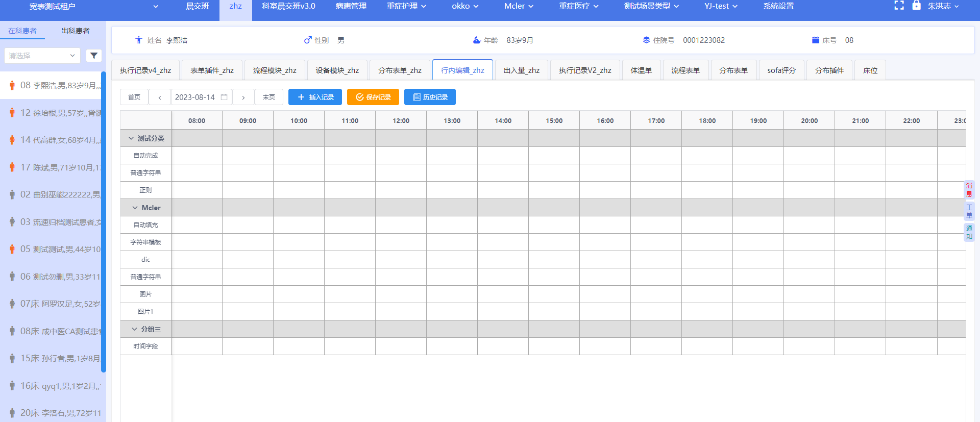Click the age icon beside 年龄
980x422 pixels.
coord(477,40)
